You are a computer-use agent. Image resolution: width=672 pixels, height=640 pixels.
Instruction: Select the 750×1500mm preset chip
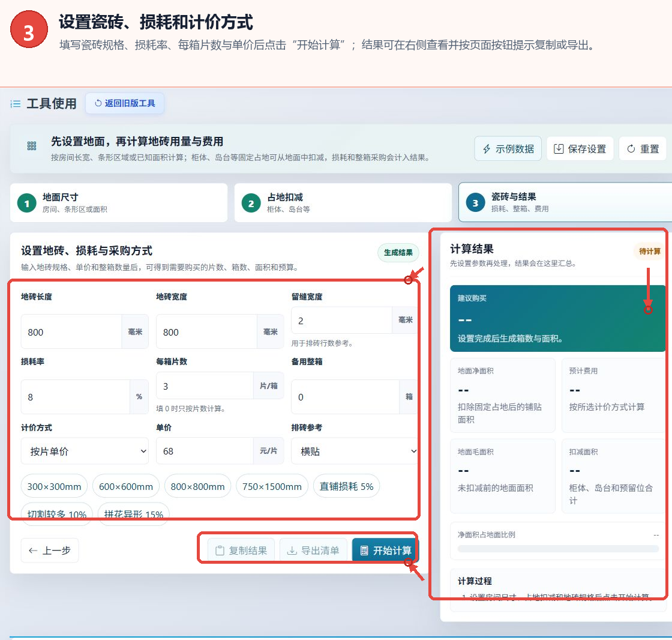tap(272, 486)
